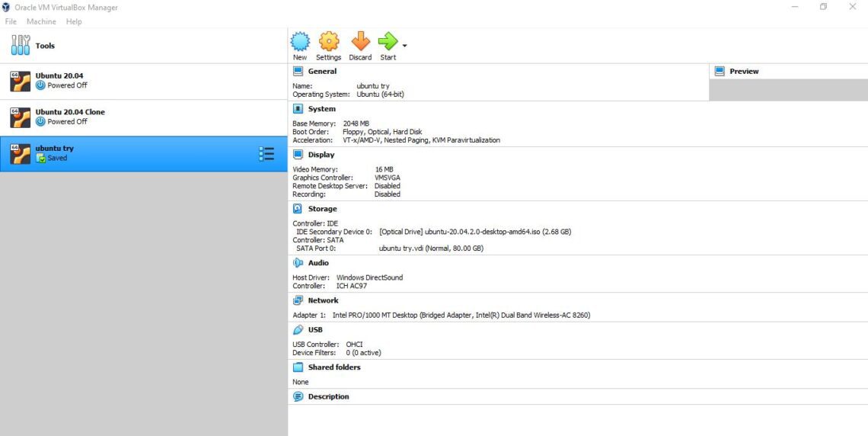The width and height of the screenshot is (868, 436).
Task: Click the Discard saved state icon
Action: pyautogui.click(x=360, y=41)
